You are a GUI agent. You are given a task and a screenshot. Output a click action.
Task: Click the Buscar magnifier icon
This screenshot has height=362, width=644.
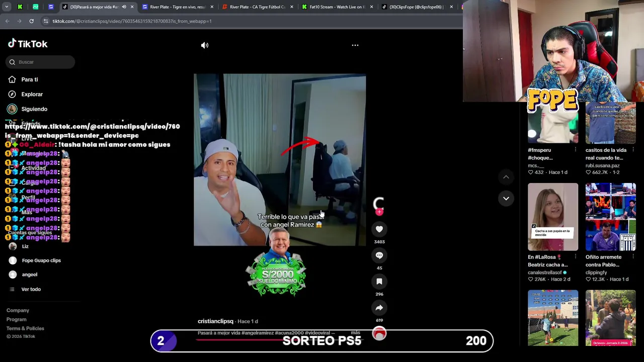pyautogui.click(x=12, y=62)
